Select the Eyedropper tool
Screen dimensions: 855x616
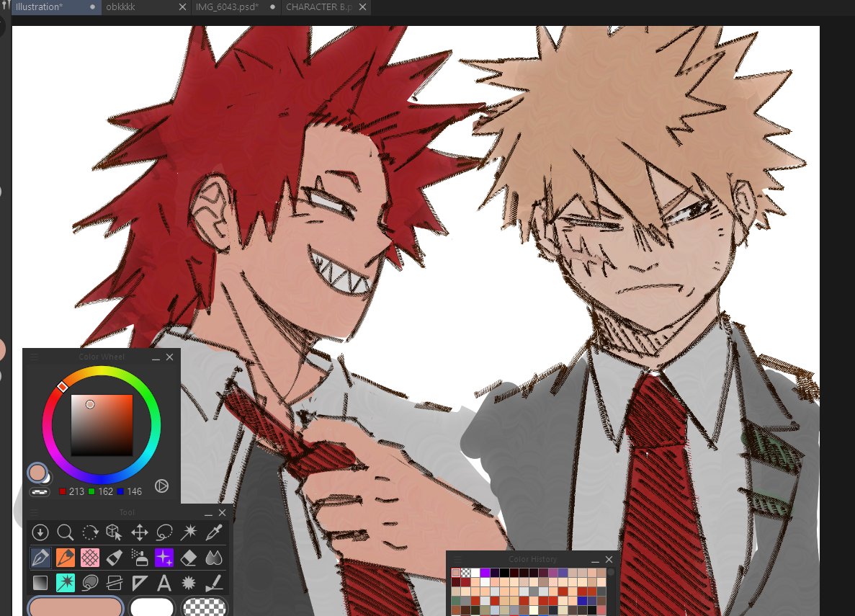[x=214, y=532]
